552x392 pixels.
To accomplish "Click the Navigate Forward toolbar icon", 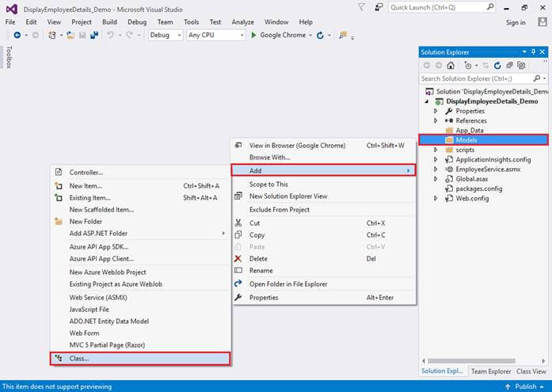I will [36, 35].
